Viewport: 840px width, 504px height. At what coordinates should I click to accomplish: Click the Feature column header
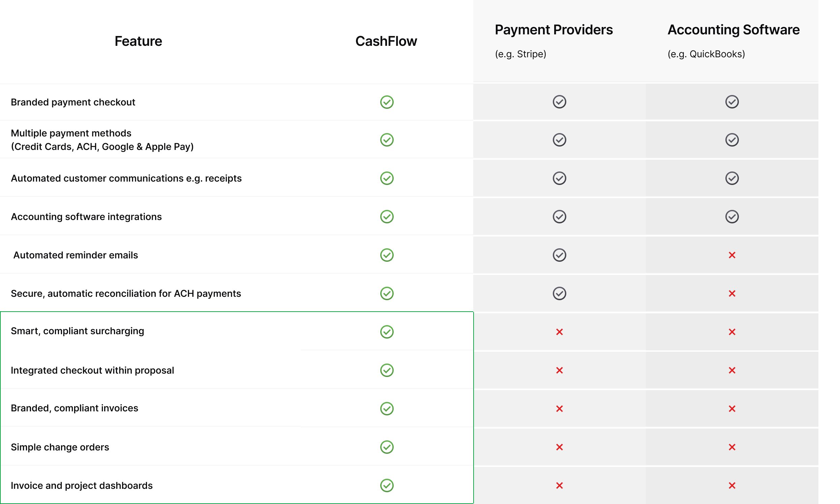coord(138,41)
